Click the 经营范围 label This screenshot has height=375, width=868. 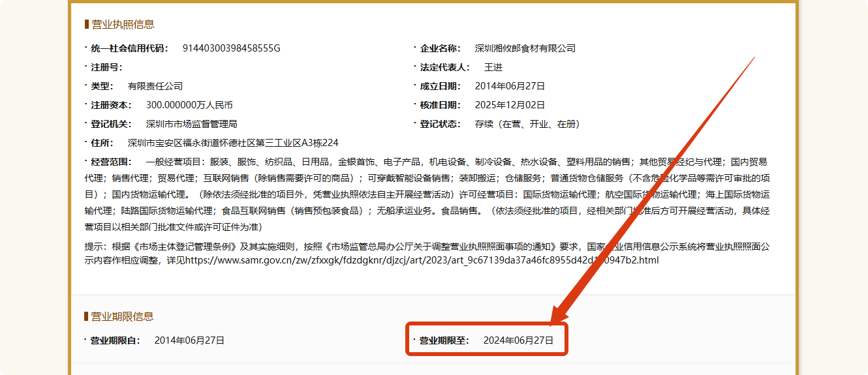[x=111, y=162]
